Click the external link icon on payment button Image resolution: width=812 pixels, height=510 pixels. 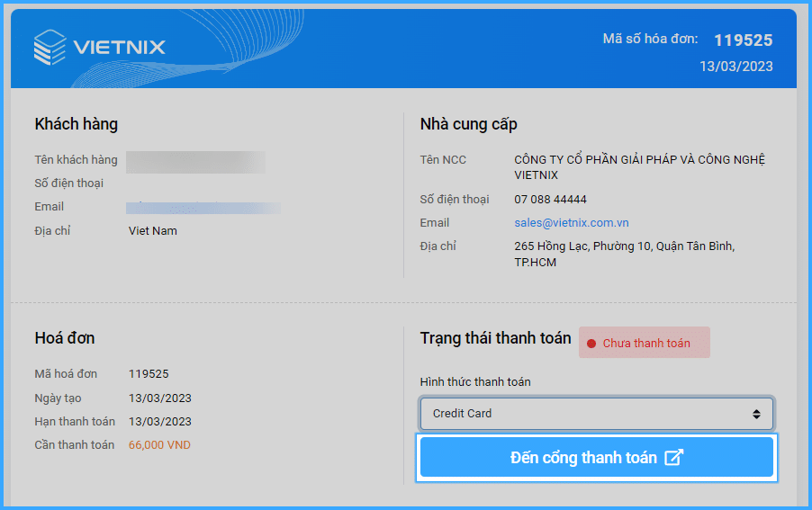click(673, 457)
